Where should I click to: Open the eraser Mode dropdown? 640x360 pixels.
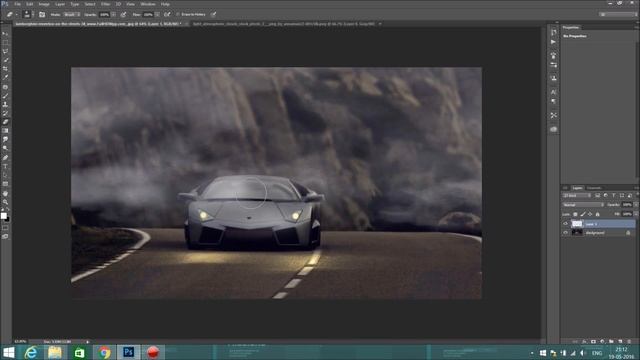pos(71,14)
